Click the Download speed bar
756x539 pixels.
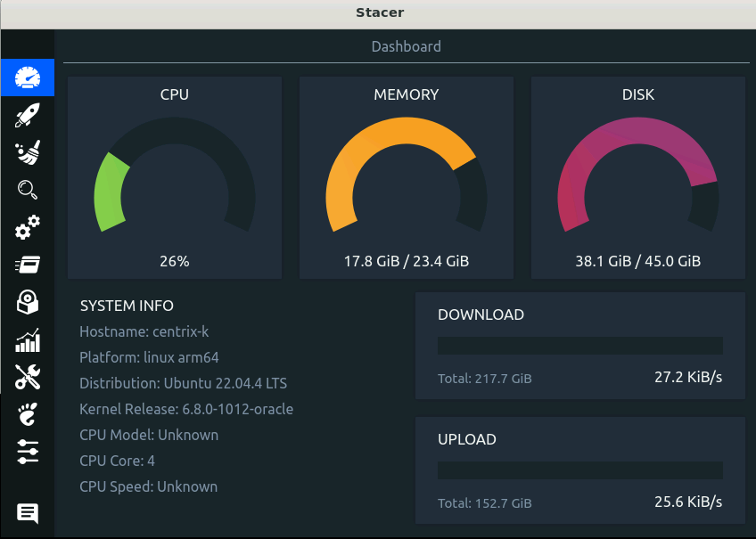point(580,346)
